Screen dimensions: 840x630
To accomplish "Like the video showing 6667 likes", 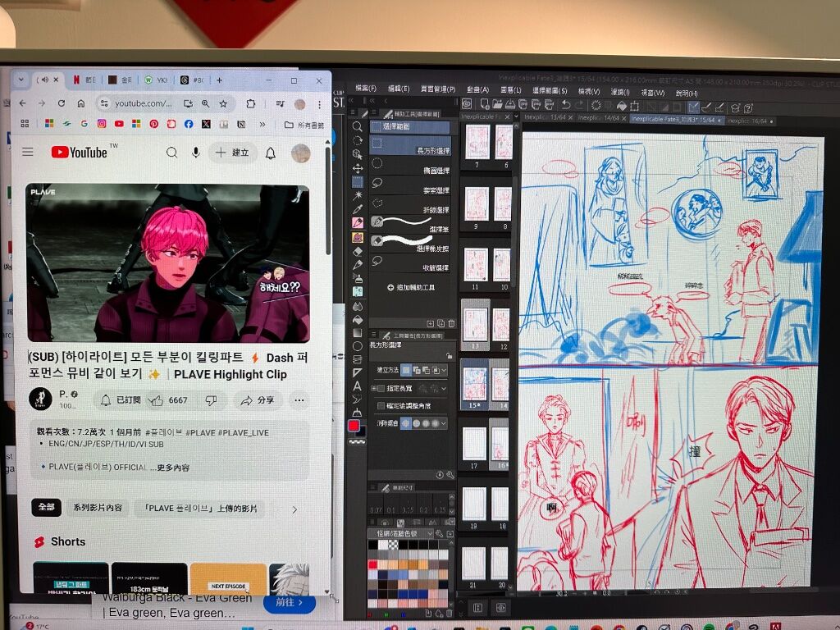I will (168, 400).
